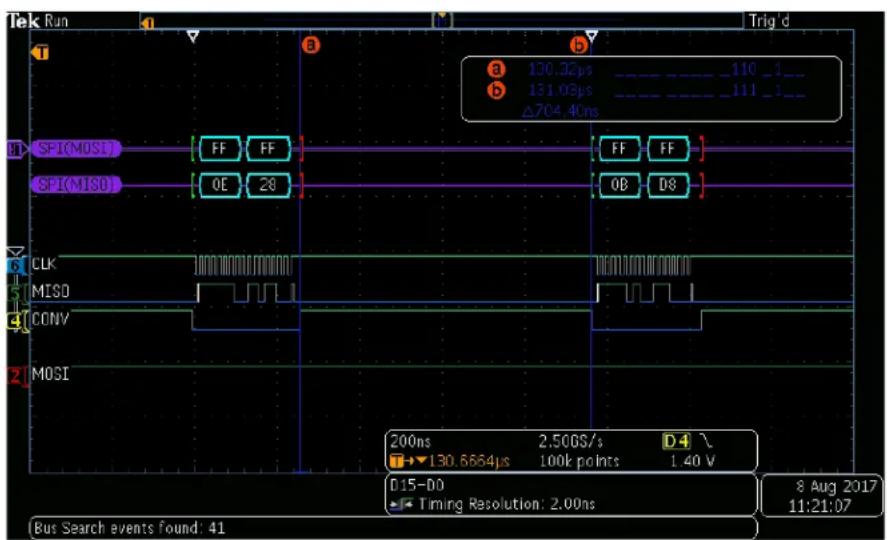Click the date 8 Aug 2017 readout

[836, 486]
